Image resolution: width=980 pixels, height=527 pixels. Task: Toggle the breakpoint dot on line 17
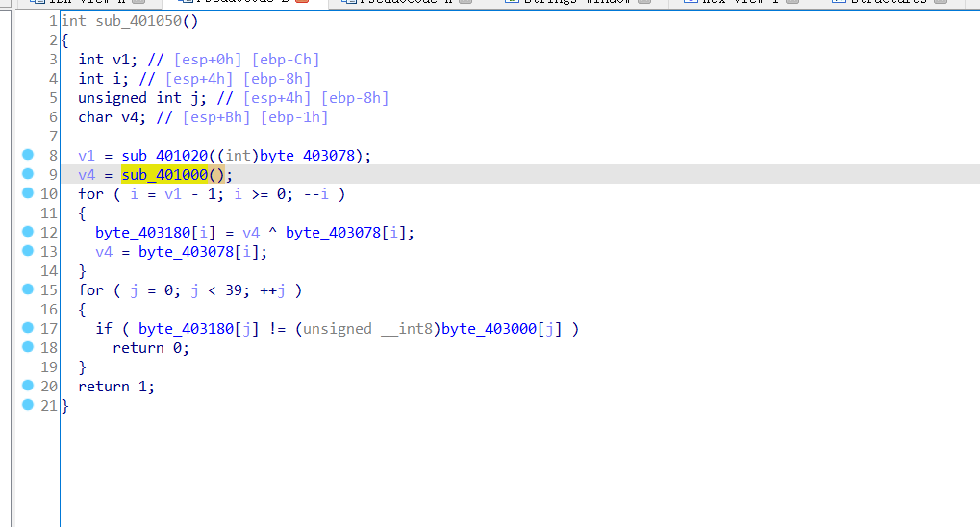tap(27, 328)
